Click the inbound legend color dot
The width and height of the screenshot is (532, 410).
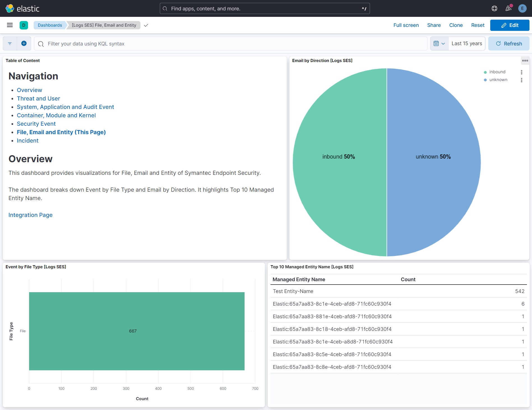[485, 72]
